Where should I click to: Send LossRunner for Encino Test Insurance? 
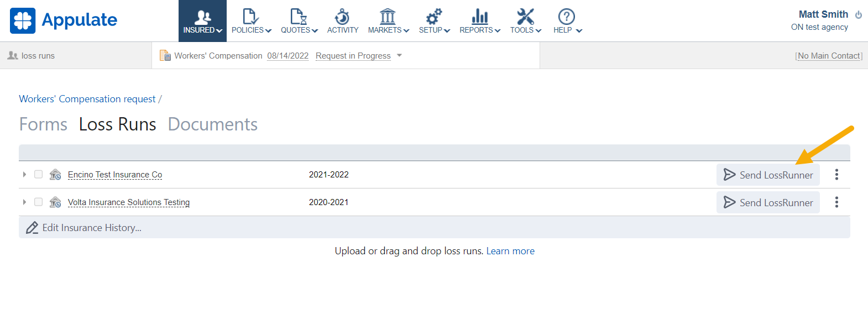pyautogui.click(x=768, y=175)
